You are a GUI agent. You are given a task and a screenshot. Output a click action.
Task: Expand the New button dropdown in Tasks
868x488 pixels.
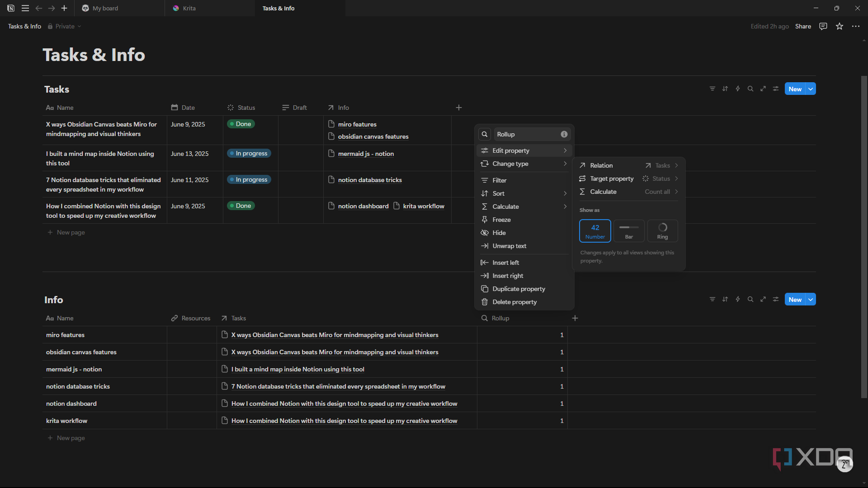pos(811,89)
